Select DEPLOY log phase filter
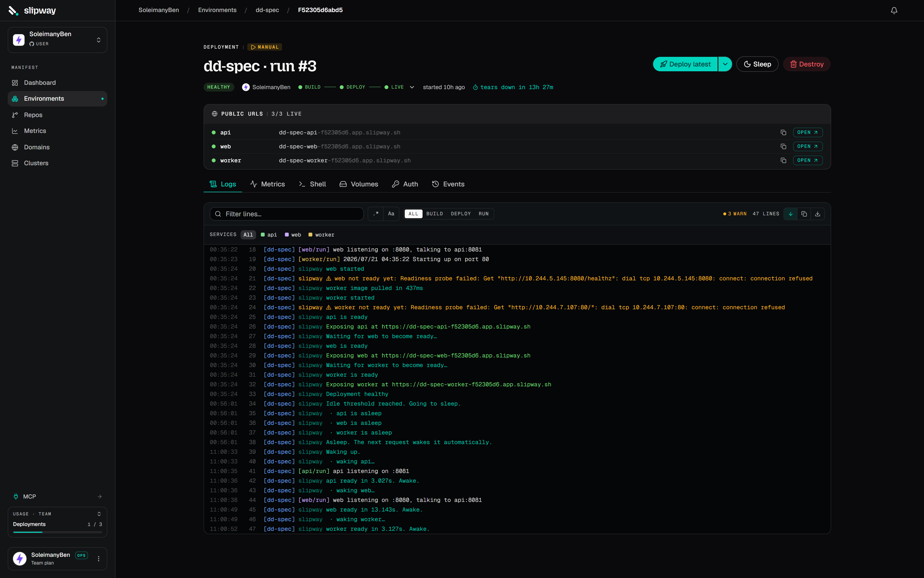Viewport: 924px width, 578px height. (x=461, y=214)
